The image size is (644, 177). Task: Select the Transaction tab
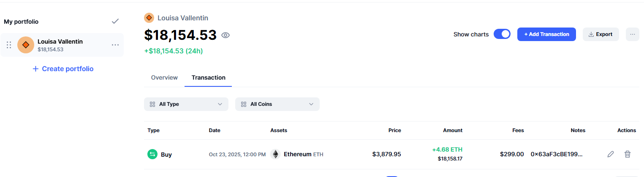[x=208, y=77]
